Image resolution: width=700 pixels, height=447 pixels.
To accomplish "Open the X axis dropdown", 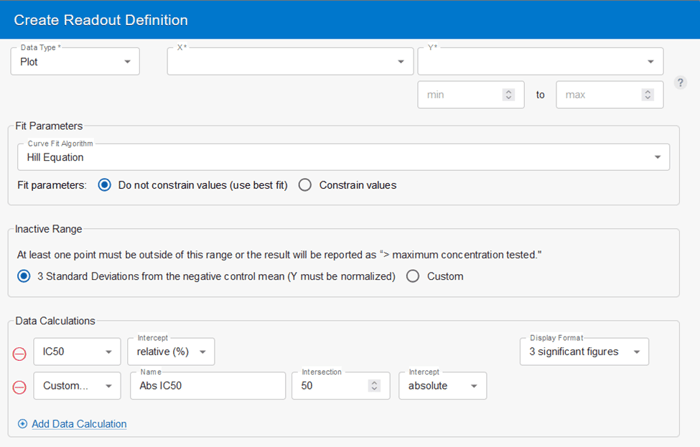I will click(290, 62).
